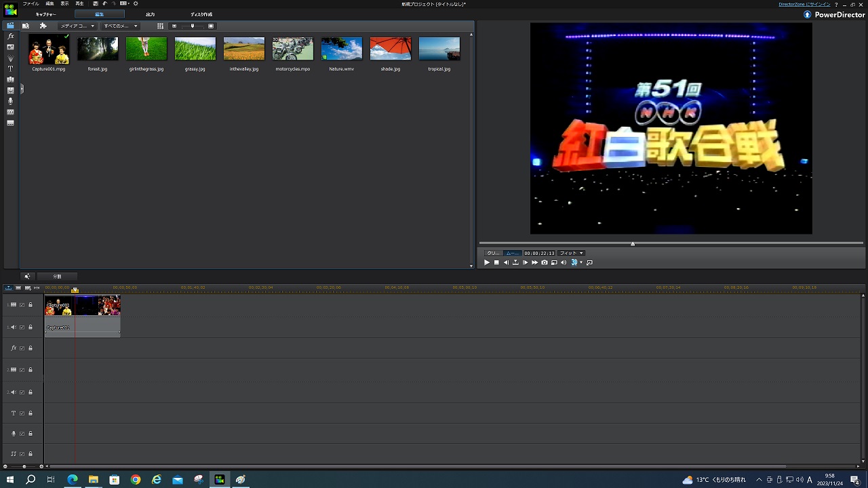
Task: Click the Magic tools wand button
Action: pos(27,277)
